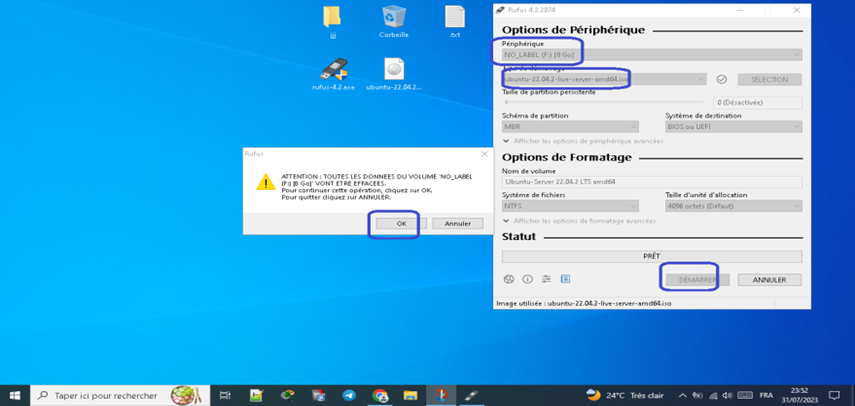The image size is (855, 406).
Task: Click the volume speaker tray icon
Action: [726, 396]
